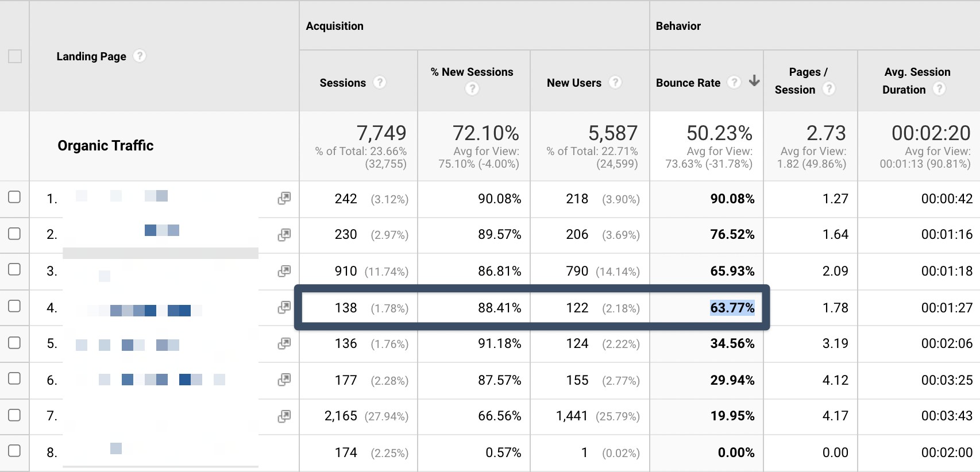Viewport: 980px width, 472px height.
Task: Click the 29.94% bounce rate cell
Action: [x=732, y=380]
